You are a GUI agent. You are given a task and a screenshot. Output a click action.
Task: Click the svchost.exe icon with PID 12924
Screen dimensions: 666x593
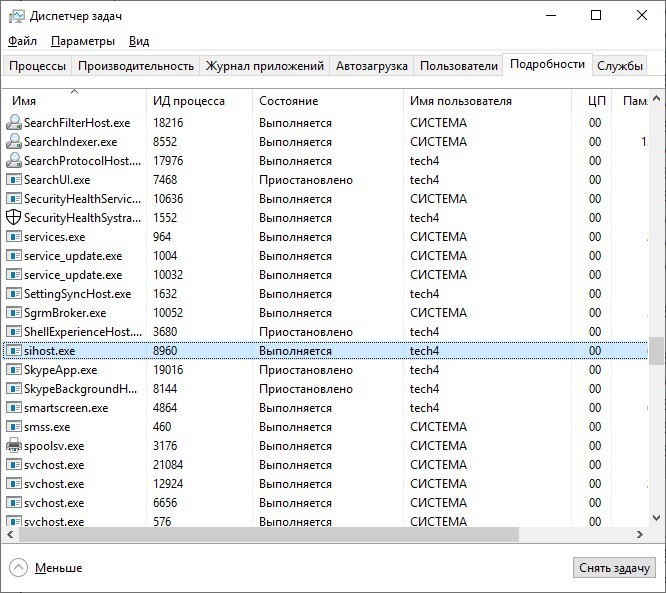pos(14,484)
